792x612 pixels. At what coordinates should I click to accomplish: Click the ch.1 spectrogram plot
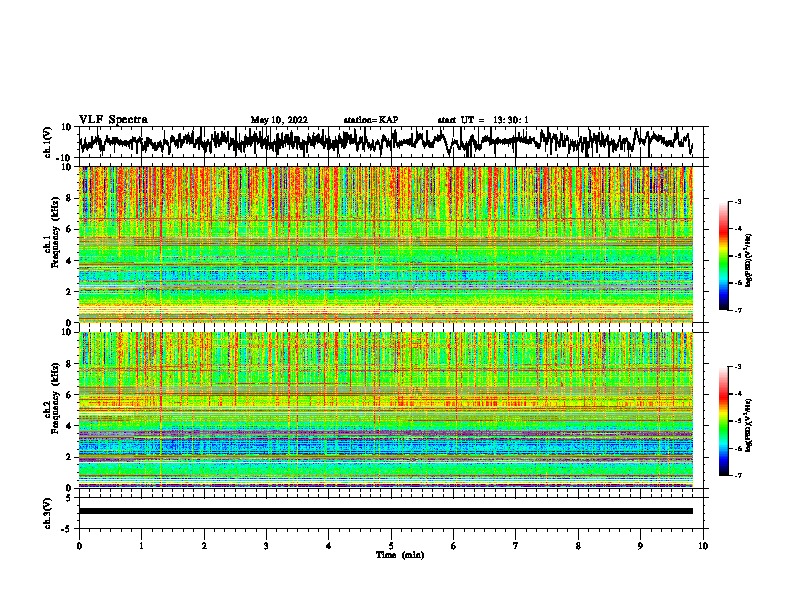click(386, 244)
